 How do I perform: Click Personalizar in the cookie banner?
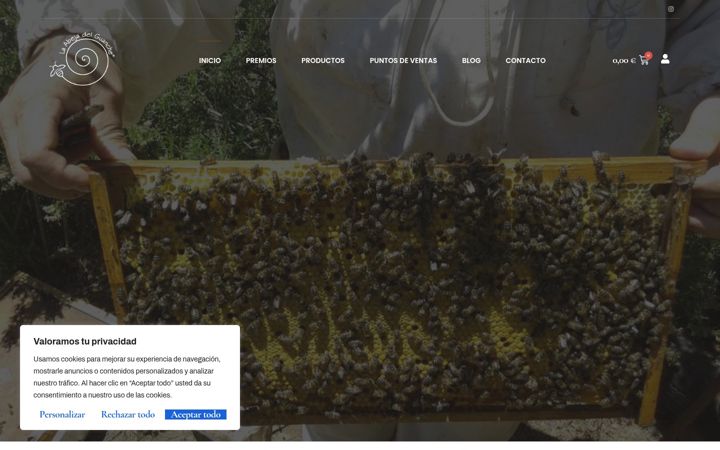pos(62,414)
